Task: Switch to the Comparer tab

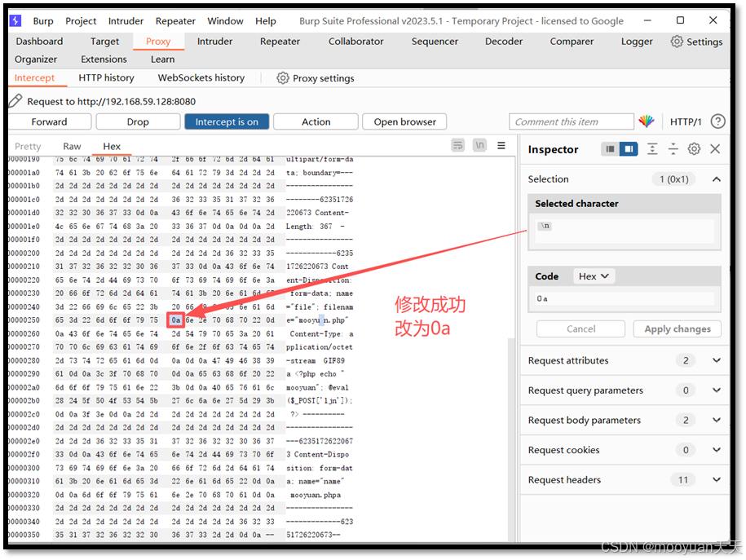Action: tap(572, 42)
